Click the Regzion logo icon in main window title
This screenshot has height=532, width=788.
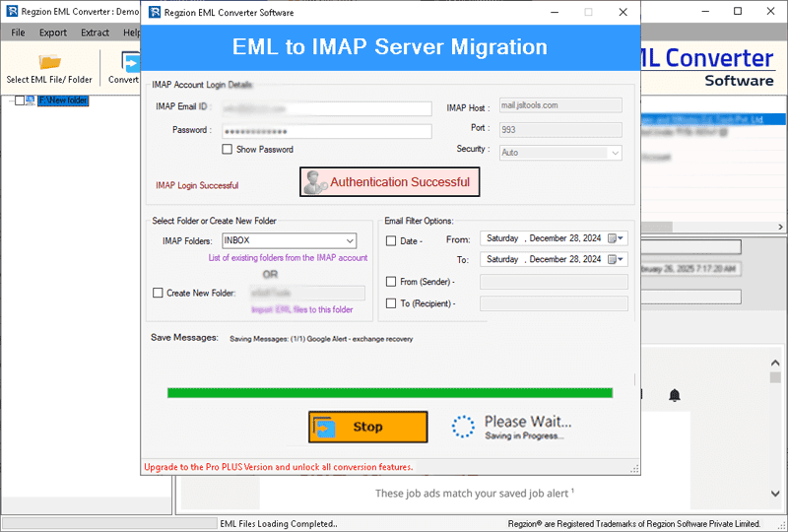point(12,11)
